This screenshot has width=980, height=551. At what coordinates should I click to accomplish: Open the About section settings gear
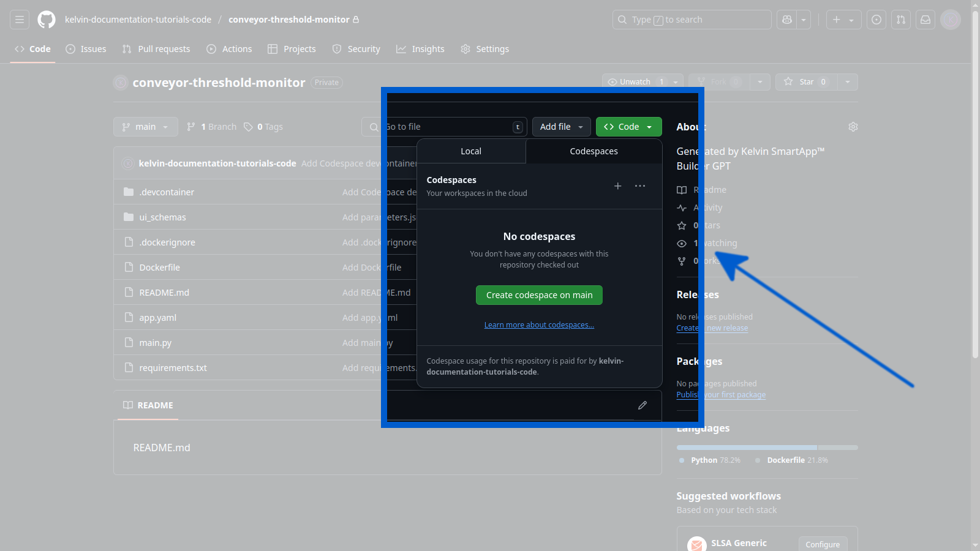(x=853, y=126)
